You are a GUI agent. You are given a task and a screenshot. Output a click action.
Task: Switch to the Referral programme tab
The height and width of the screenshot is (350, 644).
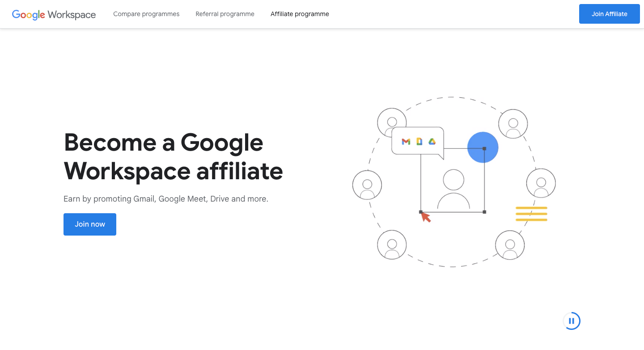click(225, 14)
